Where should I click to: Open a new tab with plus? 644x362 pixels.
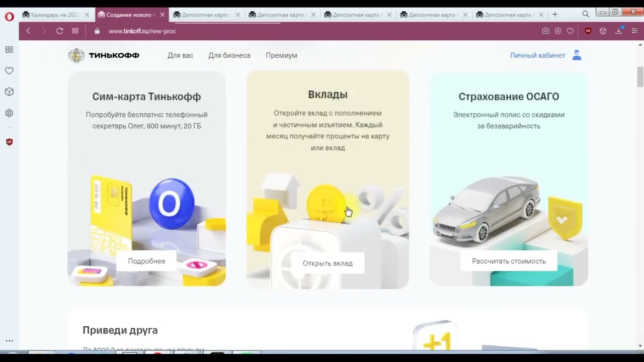tap(555, 15)
